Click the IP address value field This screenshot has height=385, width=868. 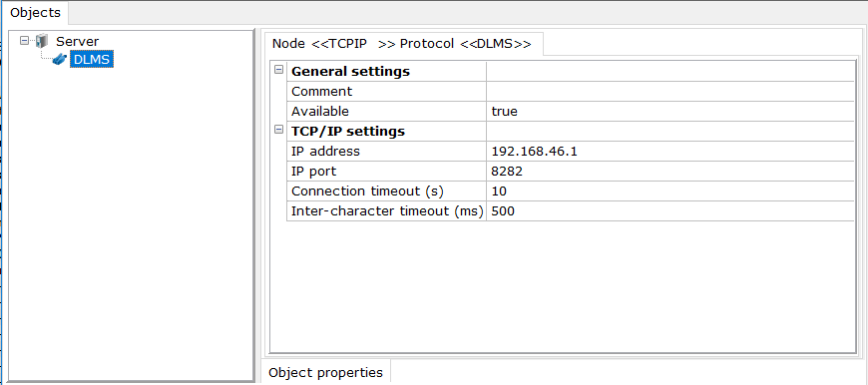670,152
